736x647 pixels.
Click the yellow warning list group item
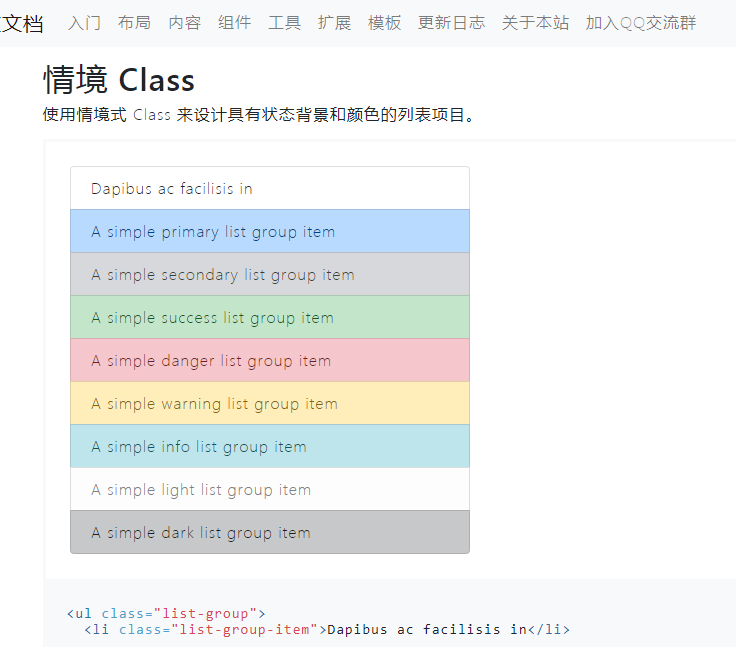click(x=270, y=403)
